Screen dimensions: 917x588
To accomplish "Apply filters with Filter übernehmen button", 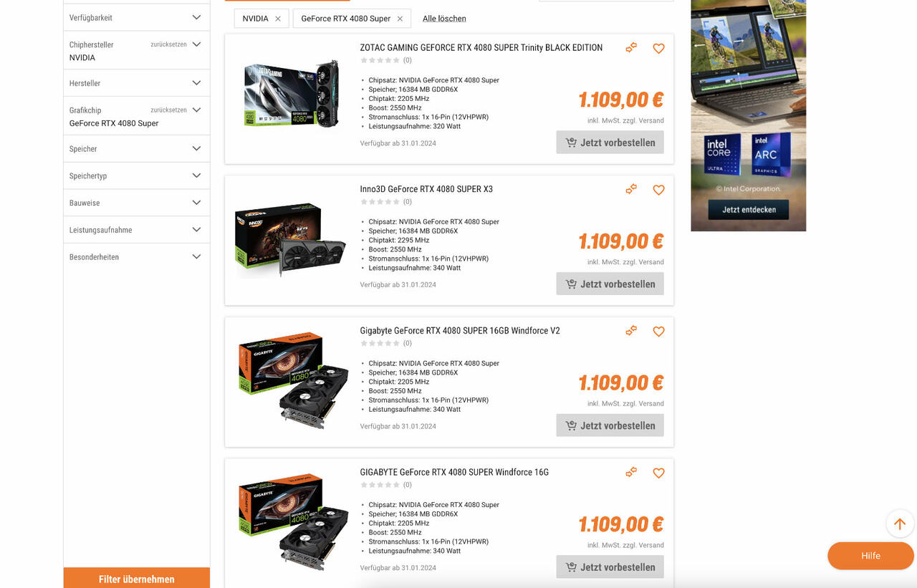I will (136, 579).
